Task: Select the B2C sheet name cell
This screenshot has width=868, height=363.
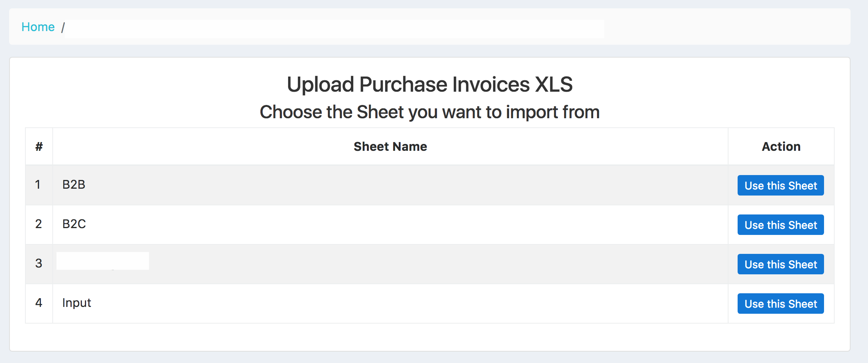Action: tap(74, 224)
